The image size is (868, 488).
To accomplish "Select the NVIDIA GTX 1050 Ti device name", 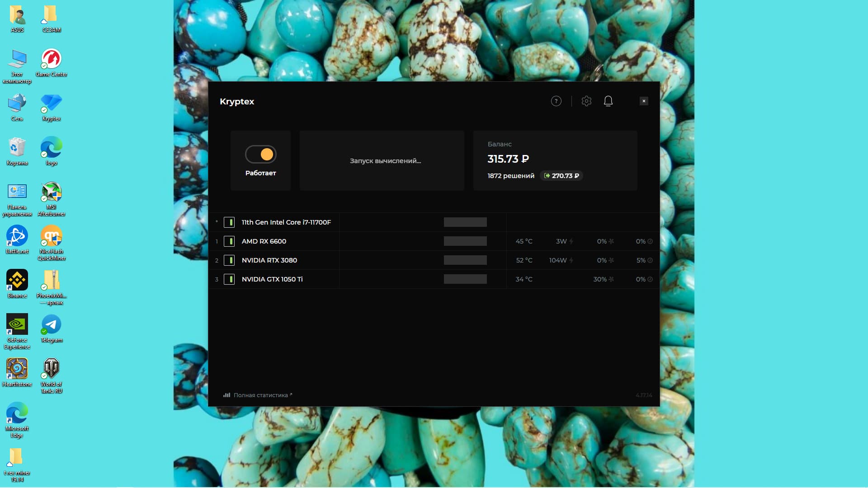I will 272,279.
